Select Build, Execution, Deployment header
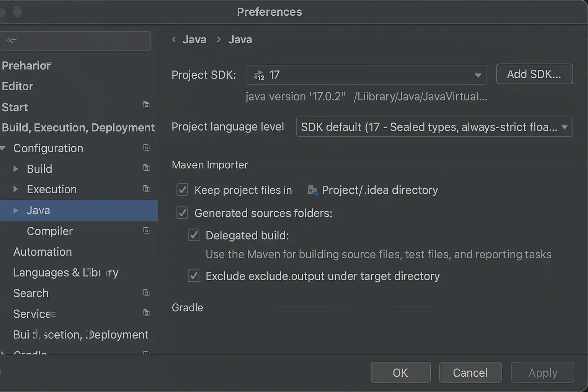This screenshot has height=392, width=588. tap(78, 127)
